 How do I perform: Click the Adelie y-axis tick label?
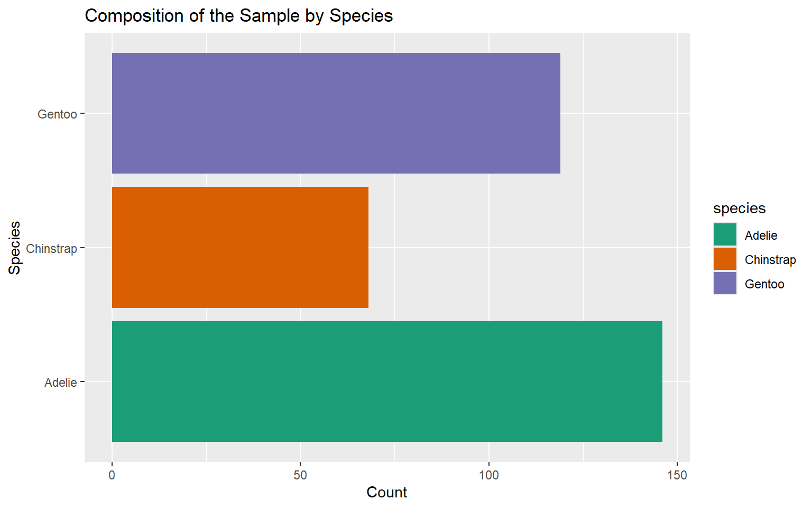click(60, 383)
